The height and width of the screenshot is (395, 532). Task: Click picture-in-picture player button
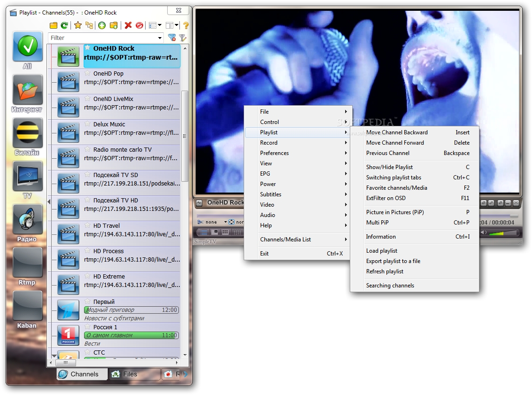pyautogui.click(x=215, y=232)
